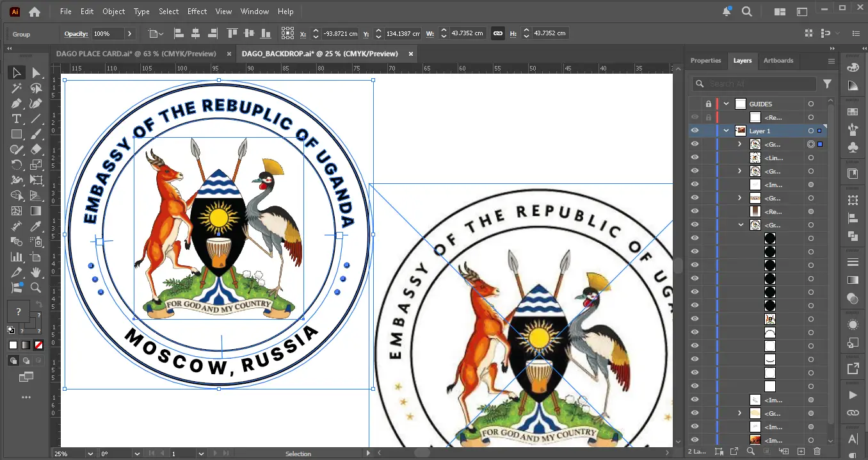
Task: Select the Shape Builder tool
Action: click(17, 196)
